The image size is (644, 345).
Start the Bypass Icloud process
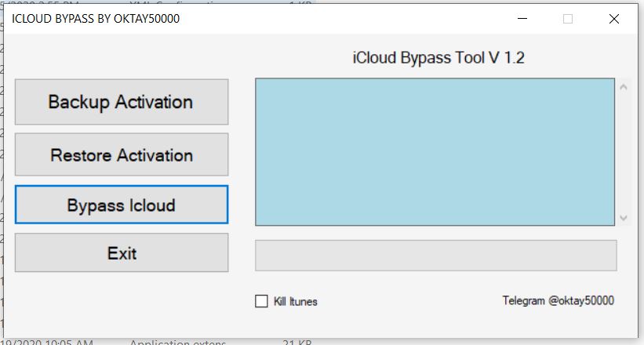(x=122, y=205)
